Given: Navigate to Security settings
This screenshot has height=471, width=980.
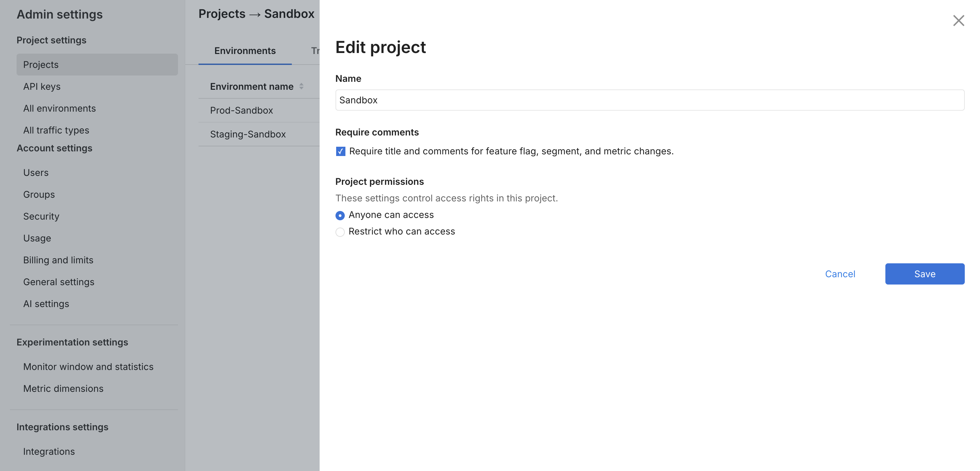Looking at the screenshot, I should (41, 216).
